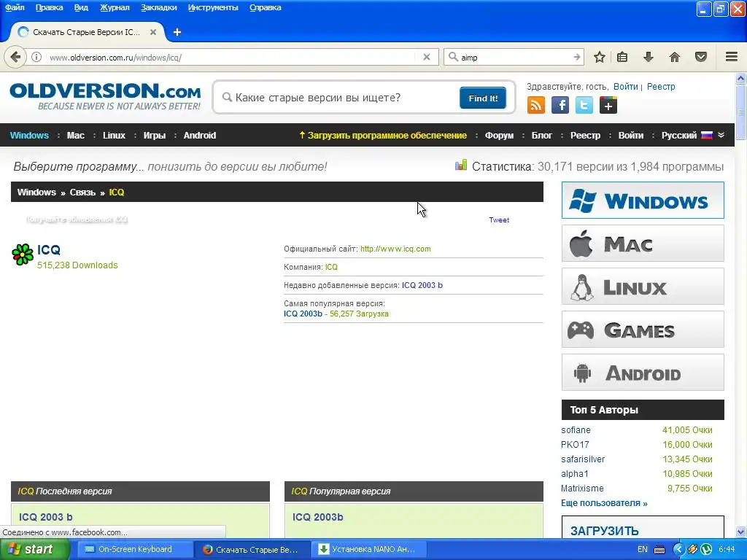Image resolution: width=747 pixels, height=560 pixels.
Task: Open the official site link http://www.icq.com
Action: (395, 249)
